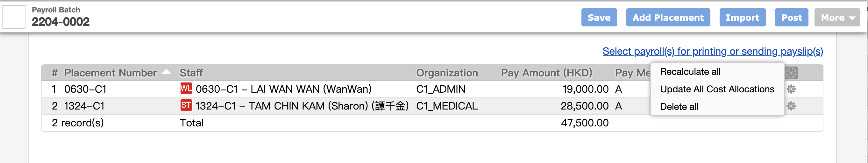This screenshot has width=868, height=163.
Task: Click the ST staff badge icon
Action: pos(186,105)
